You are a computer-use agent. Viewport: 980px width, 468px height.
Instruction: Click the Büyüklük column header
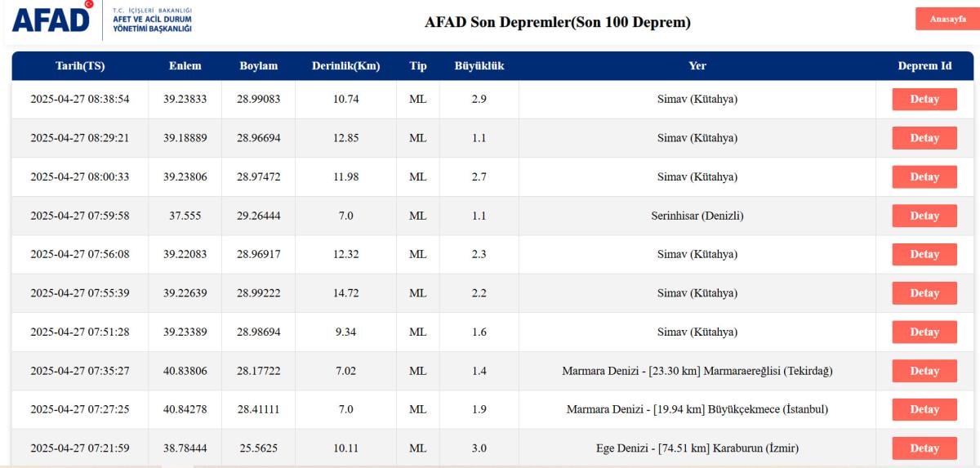(x=479, y=66)
